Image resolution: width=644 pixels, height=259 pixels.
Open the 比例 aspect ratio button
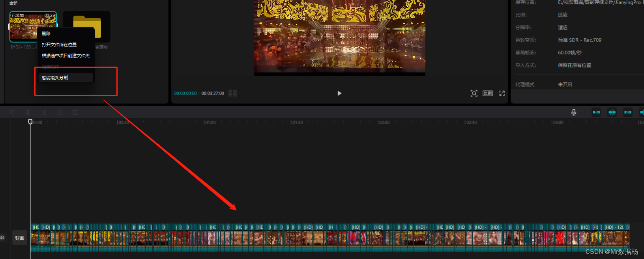pos(488,93)
